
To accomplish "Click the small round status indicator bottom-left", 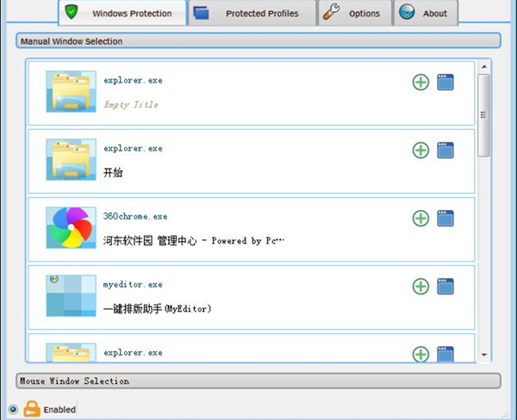I will pos(12,410).
